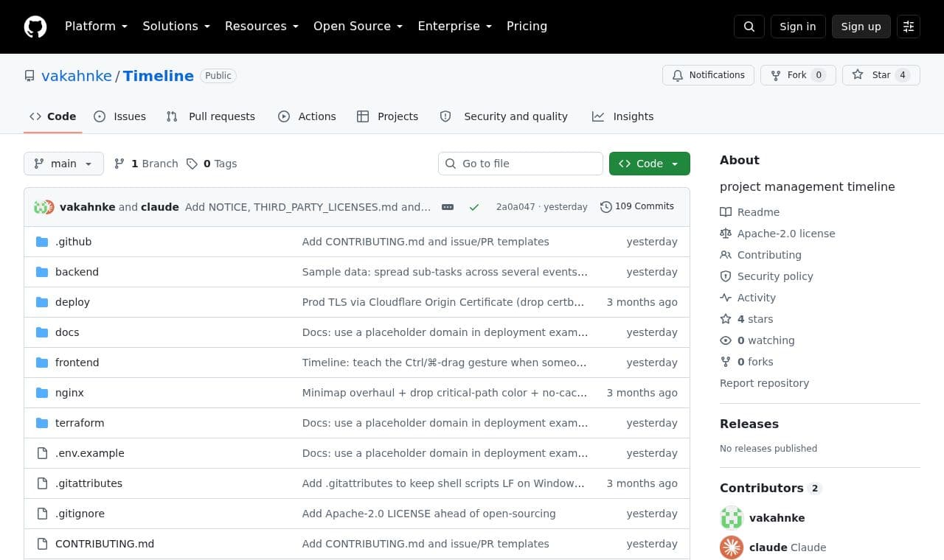The height and width of the screenshot is (560, 944).
Task: Open the appearance settings icon button
Action: (909, 27)
